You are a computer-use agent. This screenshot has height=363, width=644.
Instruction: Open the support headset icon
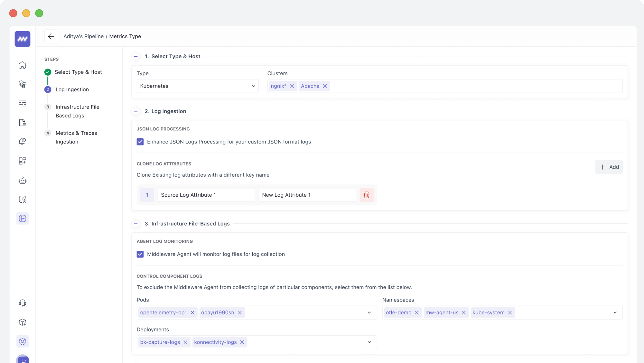tap(23, 303)
